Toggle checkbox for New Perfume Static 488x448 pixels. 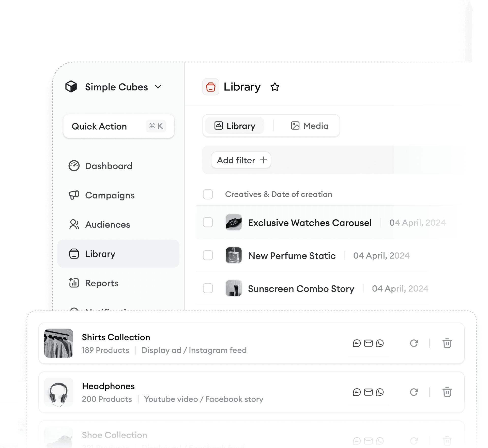point(208,255)
